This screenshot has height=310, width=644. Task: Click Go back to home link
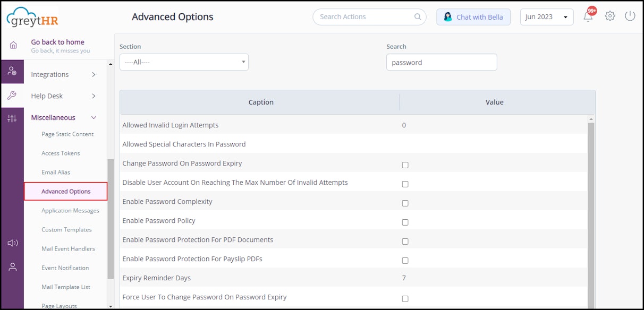point(57,42)
